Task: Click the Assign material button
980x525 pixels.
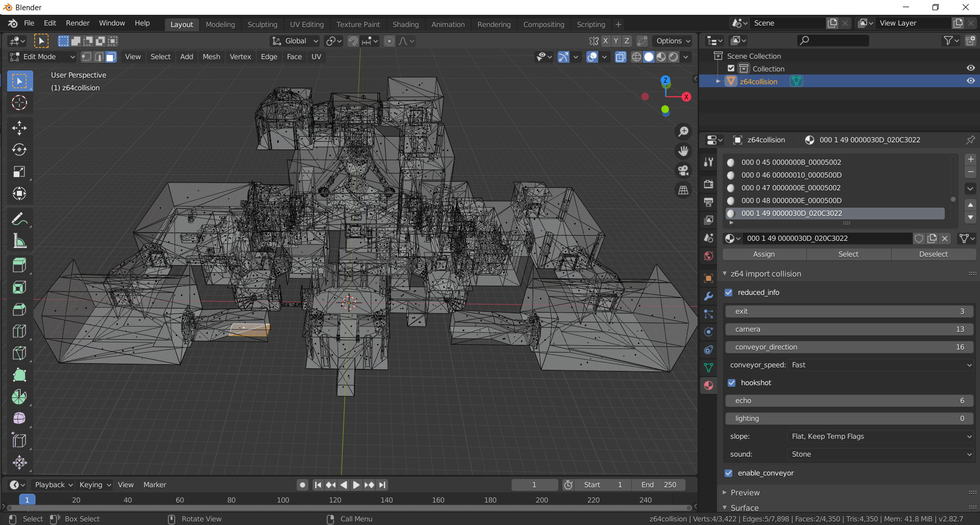Action: click(x=763, y=254)
